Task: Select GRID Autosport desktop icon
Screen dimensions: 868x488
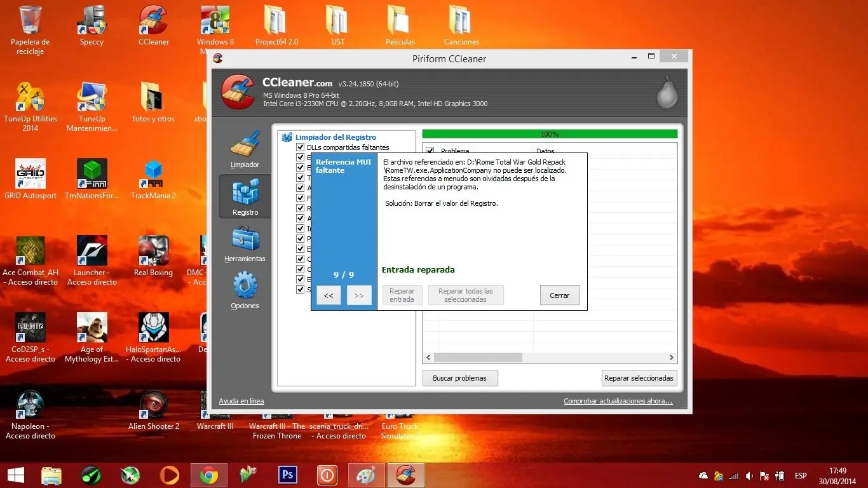Action: pos(30,179)
